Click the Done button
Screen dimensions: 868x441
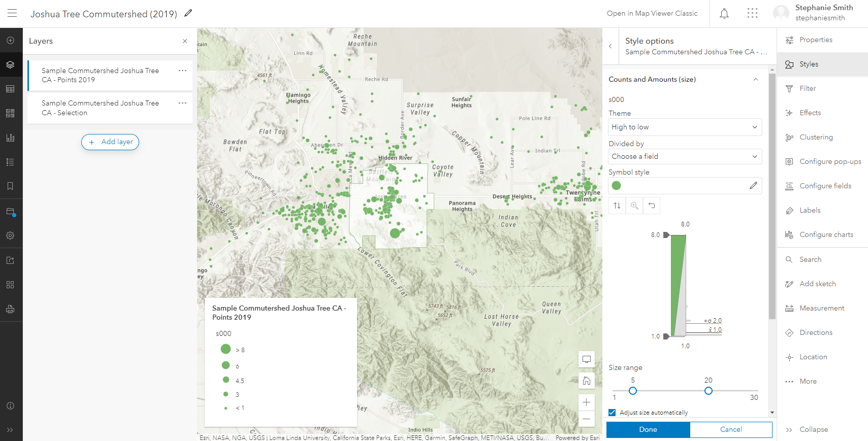click(x=648, y=429)
